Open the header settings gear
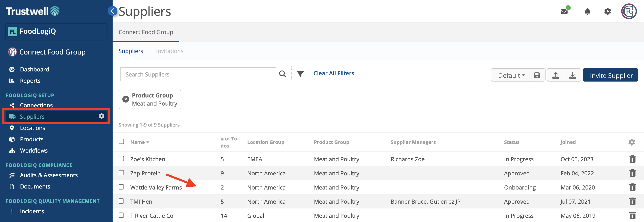 coord(607,11)
